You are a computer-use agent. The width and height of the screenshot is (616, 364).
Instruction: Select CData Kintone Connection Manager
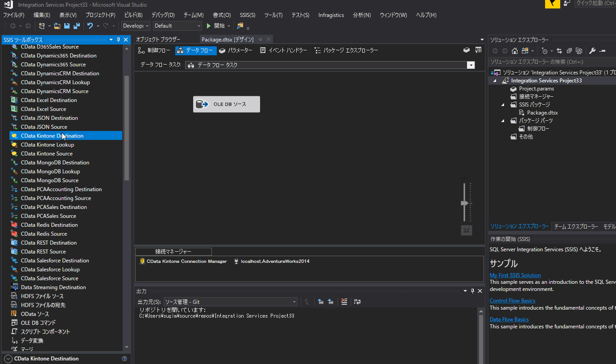pos(183,262)
